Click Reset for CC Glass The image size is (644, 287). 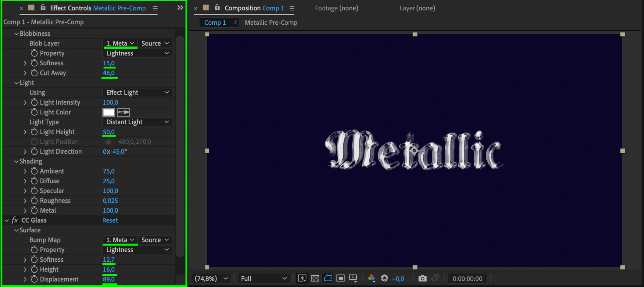[x=110, y=220]
